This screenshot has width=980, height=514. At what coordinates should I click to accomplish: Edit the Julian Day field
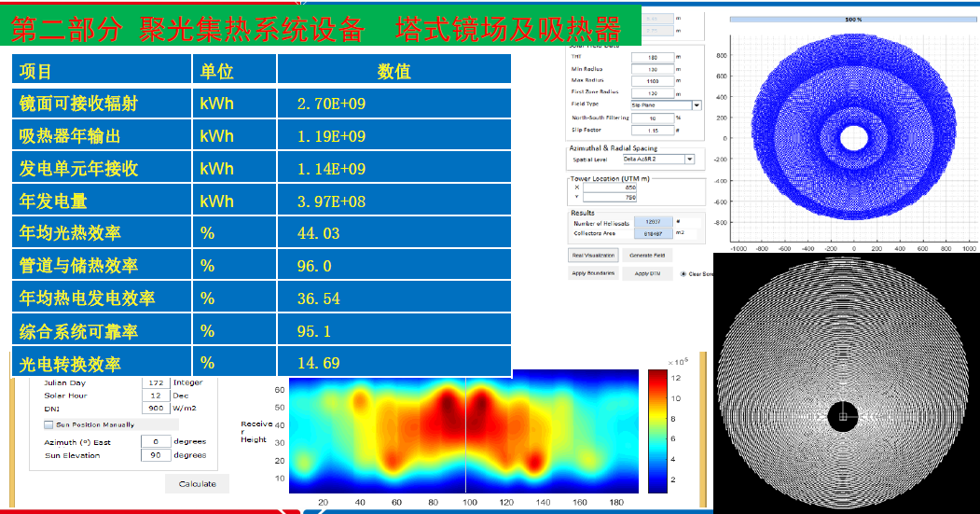[x=156, y=382]
